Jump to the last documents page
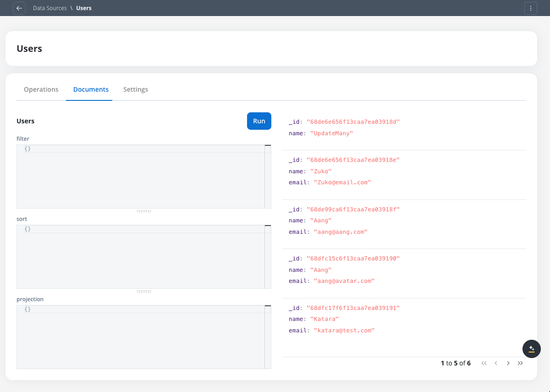Screen dimensions: 550x392 pos(520,363)
